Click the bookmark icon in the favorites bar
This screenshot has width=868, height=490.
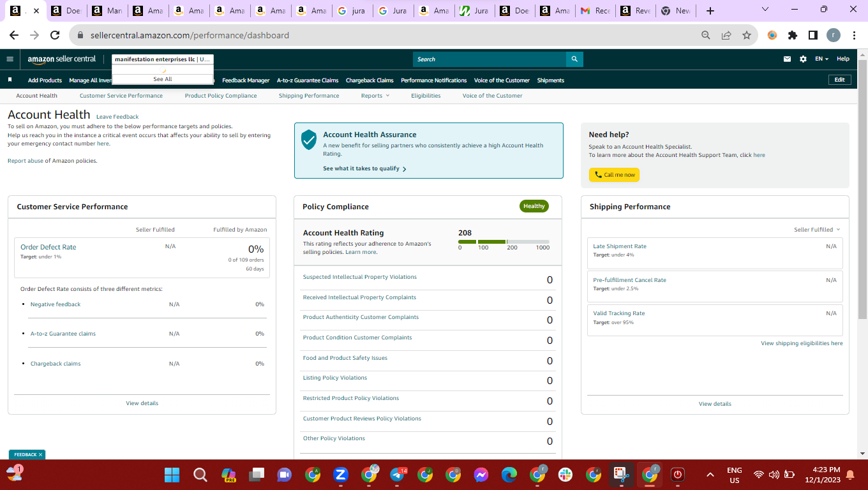(10, 80)
